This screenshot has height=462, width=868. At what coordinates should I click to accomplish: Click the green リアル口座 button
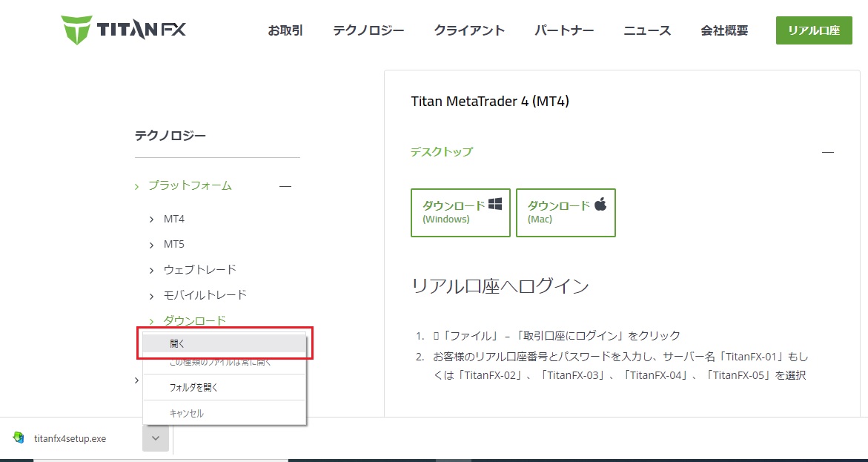click(814, 30)
